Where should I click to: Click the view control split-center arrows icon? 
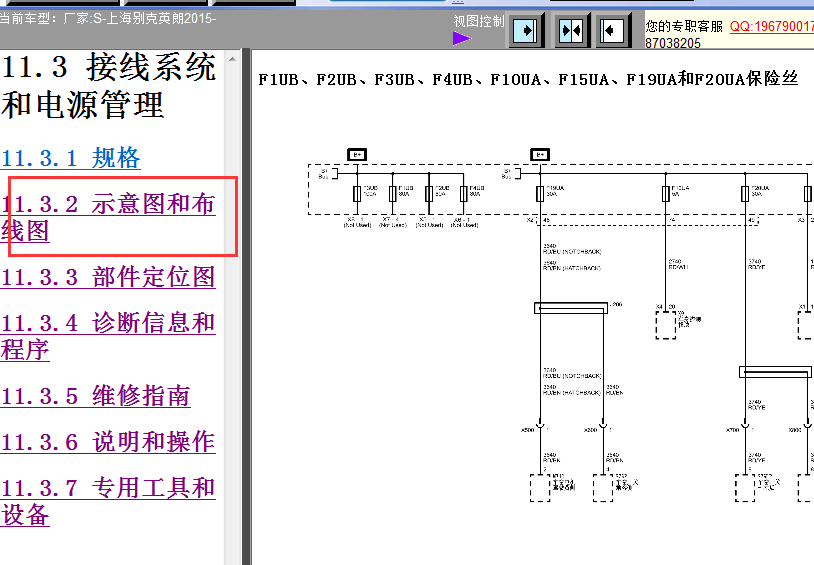[x=572, y=31]
